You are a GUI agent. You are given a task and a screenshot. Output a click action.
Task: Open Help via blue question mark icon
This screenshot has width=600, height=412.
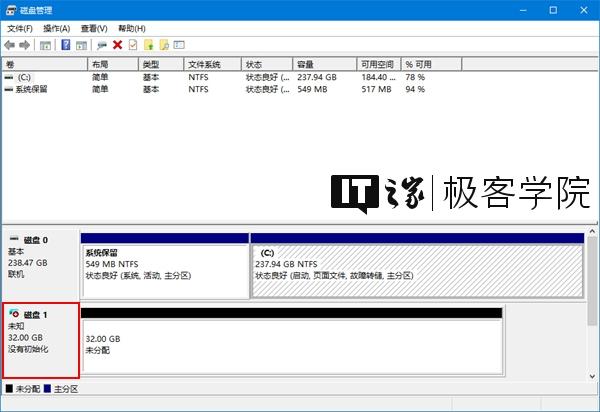pyautogui.click(x=66, y=45)
